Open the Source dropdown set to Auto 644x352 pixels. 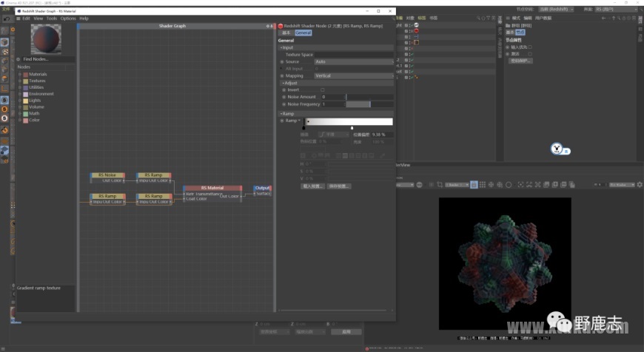pos(354,61)
